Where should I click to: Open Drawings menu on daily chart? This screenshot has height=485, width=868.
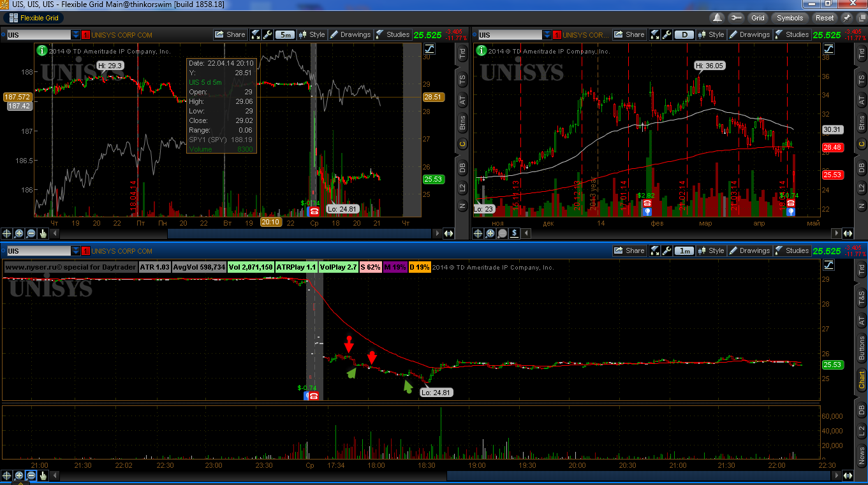pyautogui.click(x=749, y=34)
